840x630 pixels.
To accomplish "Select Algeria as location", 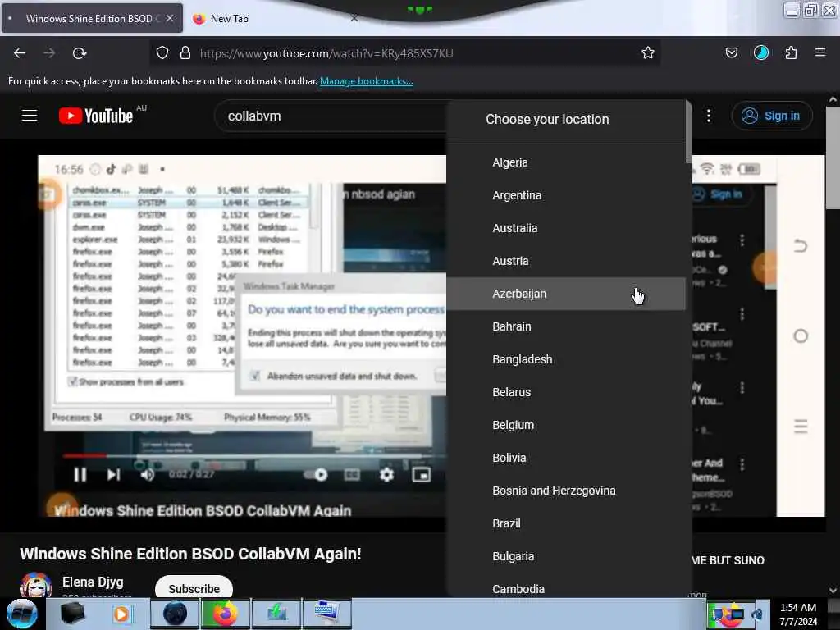I will click(x=566, y=162).
